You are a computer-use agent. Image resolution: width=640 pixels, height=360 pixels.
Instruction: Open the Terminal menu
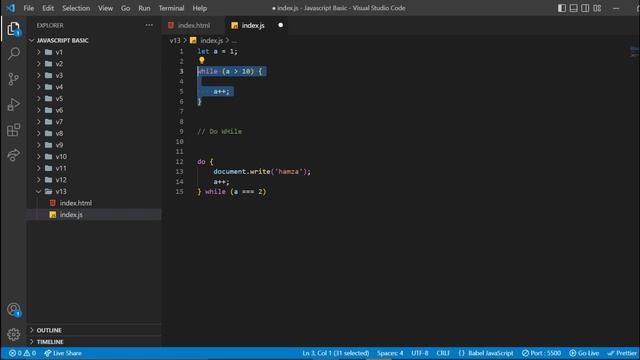(x=171, y=8)
